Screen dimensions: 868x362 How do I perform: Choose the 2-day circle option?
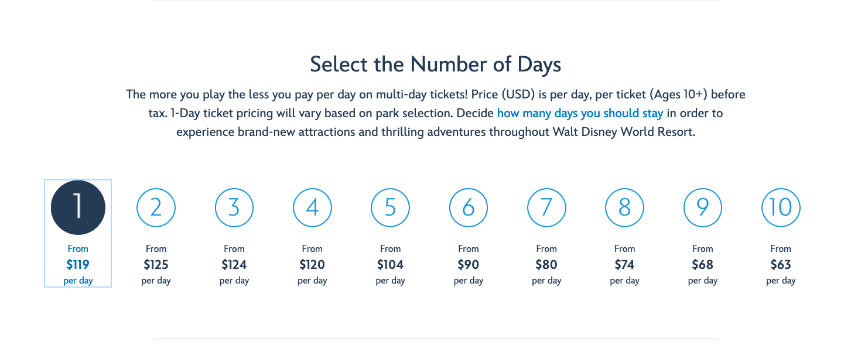tap(156, 207)
